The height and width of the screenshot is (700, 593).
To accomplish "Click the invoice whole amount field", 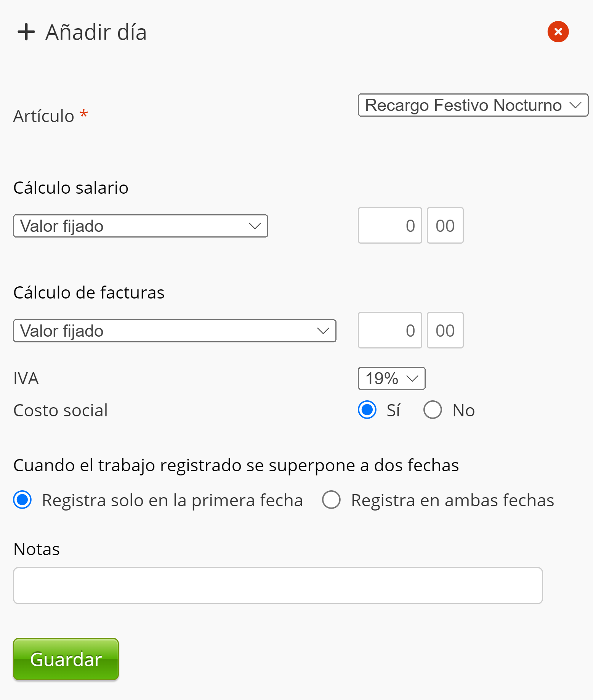I will pyautogui.click(x=390, y=331).
